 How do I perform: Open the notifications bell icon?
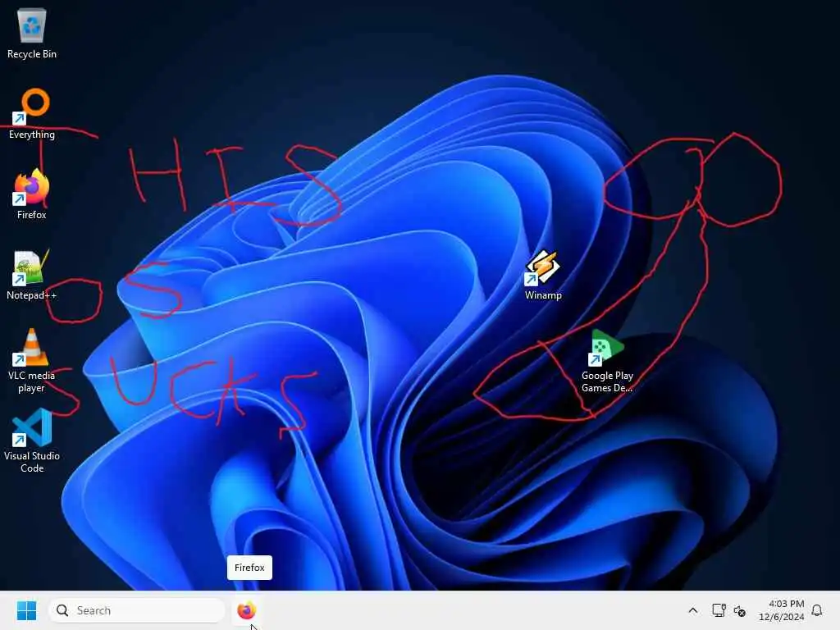817,610
